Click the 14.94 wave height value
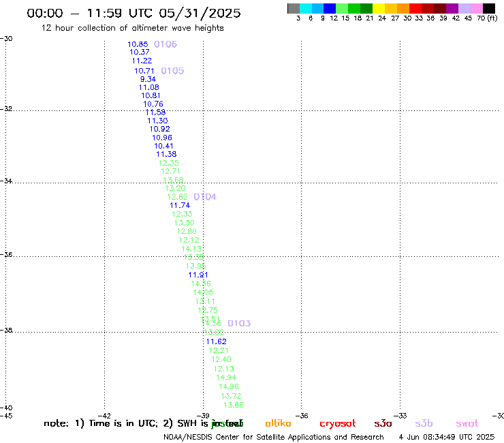The image size is (504, 443). pyautogui.click(x=226, y=378)
